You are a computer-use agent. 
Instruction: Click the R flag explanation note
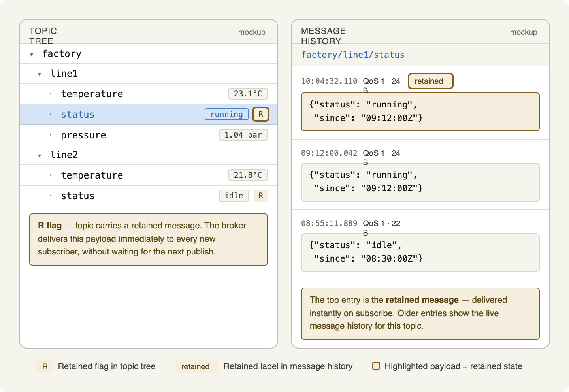point(149,239)
